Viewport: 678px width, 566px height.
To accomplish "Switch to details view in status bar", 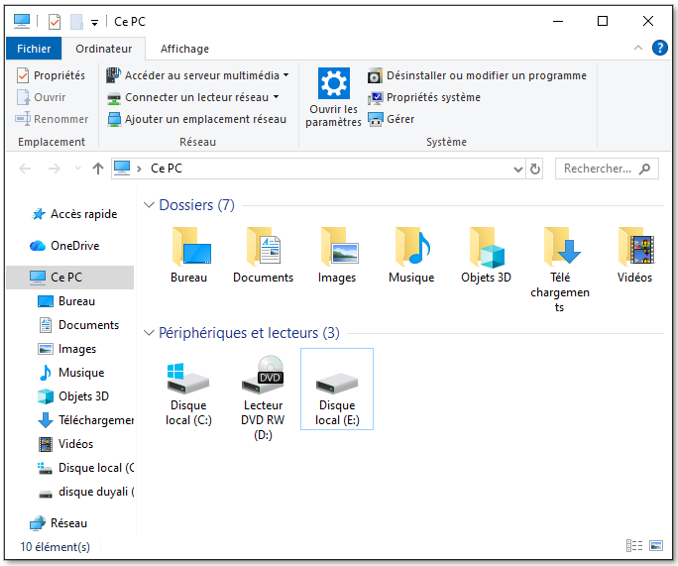I will click(x=634, y=546).
